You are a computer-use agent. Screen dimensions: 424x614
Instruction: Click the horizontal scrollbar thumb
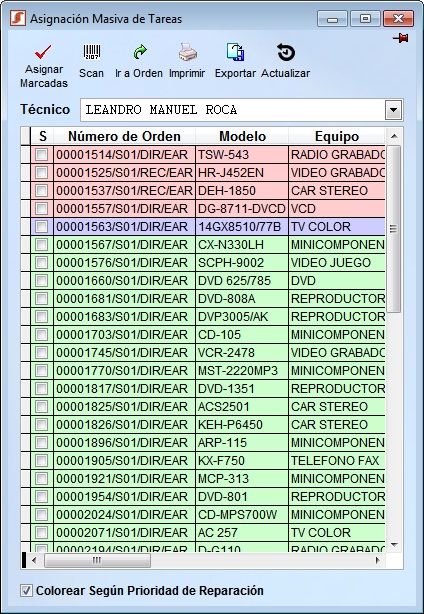(97, 560)
